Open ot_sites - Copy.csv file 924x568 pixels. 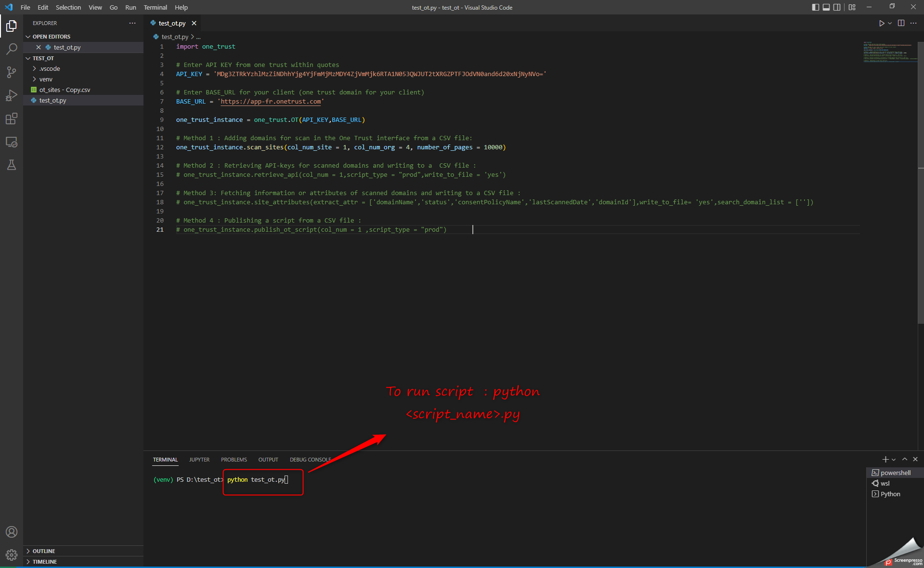(x=83, y=90)
